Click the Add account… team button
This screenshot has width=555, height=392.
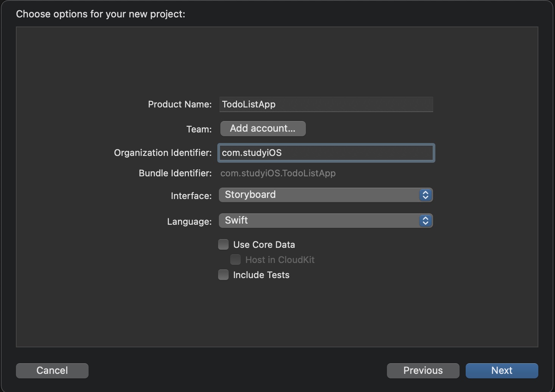[263, 129]
